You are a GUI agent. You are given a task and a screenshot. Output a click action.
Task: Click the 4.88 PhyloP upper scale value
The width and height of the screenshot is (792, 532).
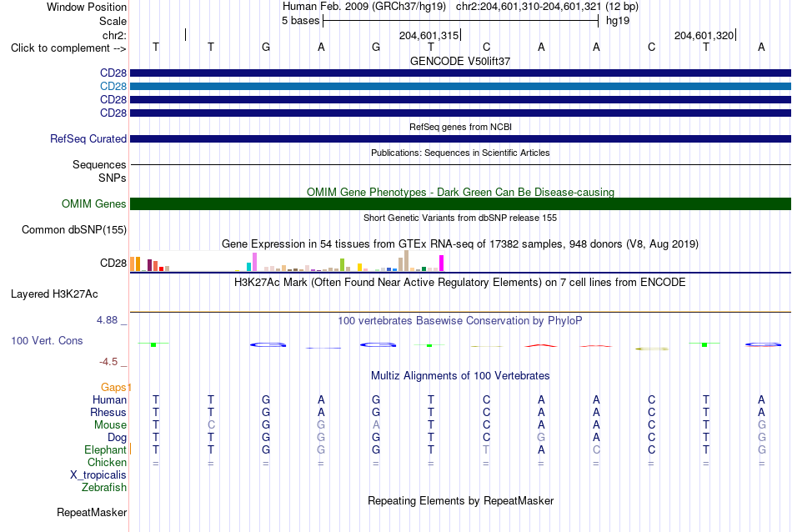pos(107,320)
